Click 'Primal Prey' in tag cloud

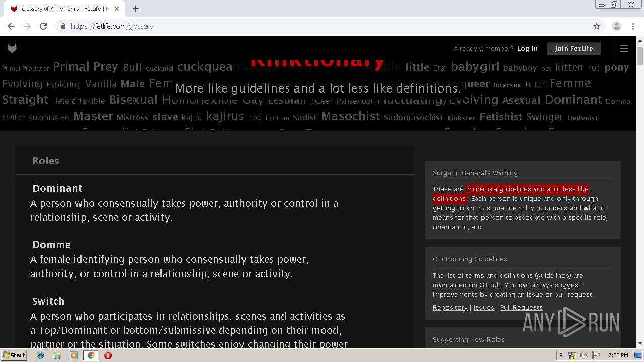[86, 67]
